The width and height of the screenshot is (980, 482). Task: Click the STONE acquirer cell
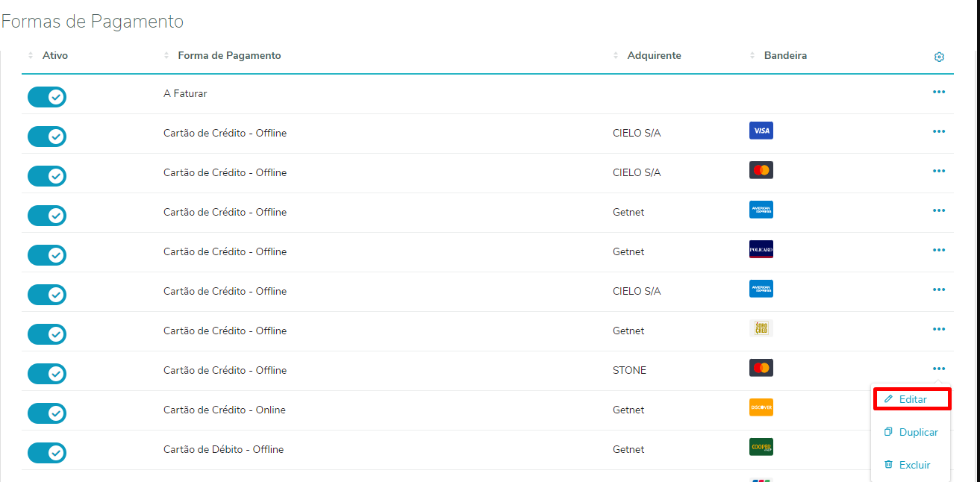pos(629,370)
